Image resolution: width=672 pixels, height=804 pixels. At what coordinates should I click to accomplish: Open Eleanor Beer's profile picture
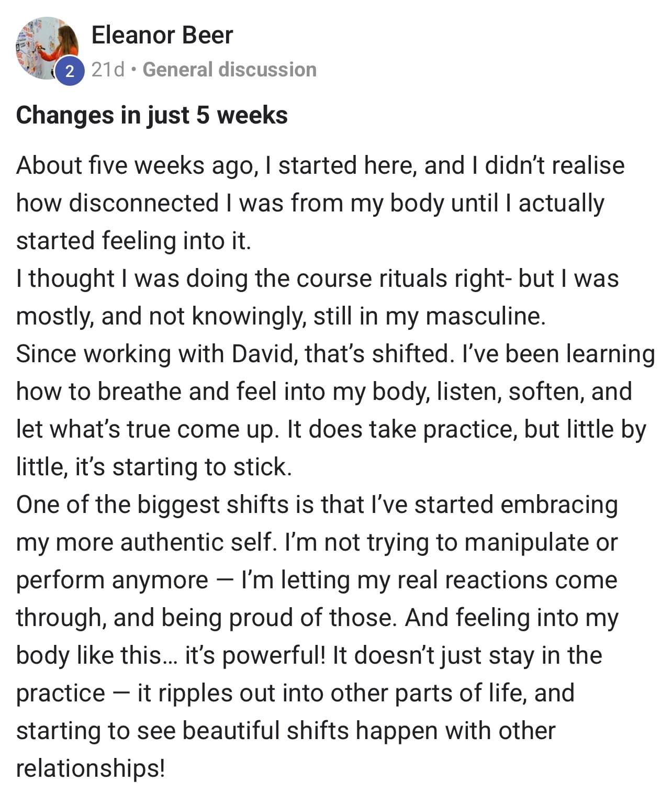(x=47, y=48)
